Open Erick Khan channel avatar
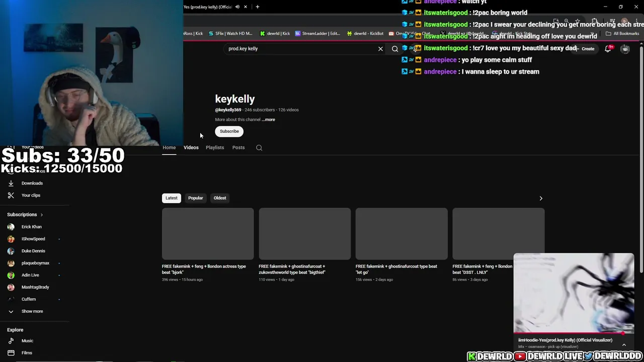Screen dimensions: 644x362 point(11,227)
